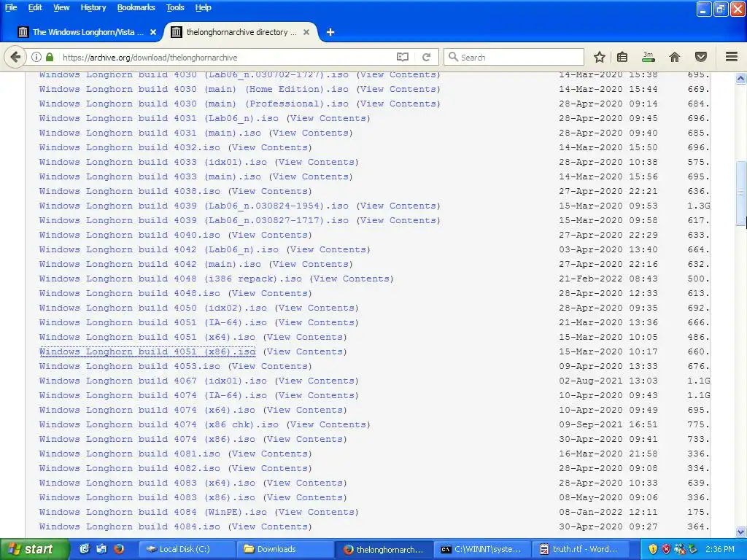Open Longhorn build 4039 (Lab06_n.030824-1954).iso
This screenshot has width=747, height=560.
tap(194, 206)
